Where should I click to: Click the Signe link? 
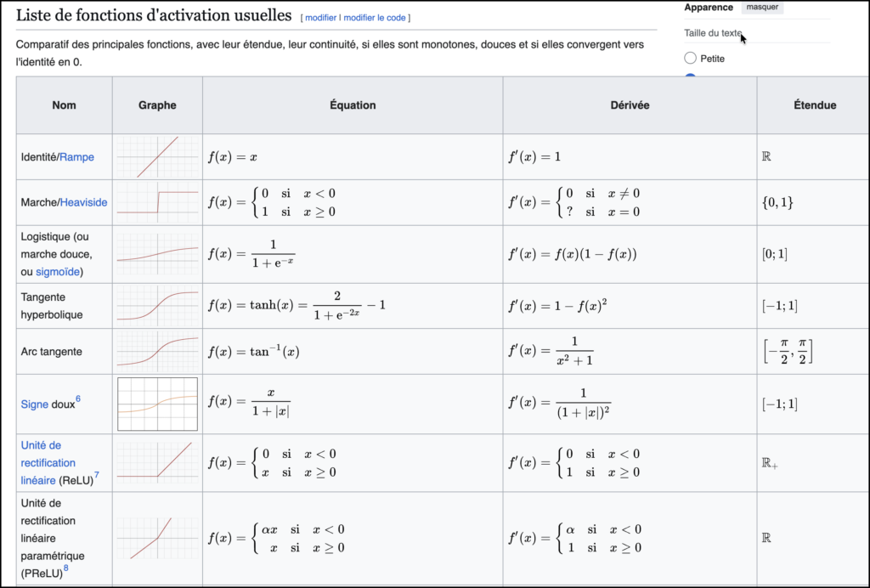(34, 404)
